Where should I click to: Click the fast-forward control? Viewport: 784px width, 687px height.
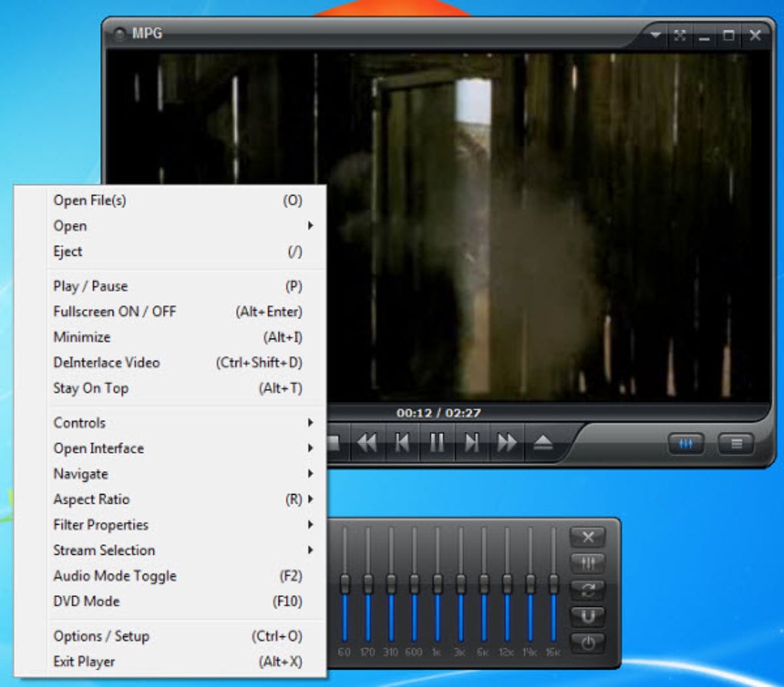point(507,443)
